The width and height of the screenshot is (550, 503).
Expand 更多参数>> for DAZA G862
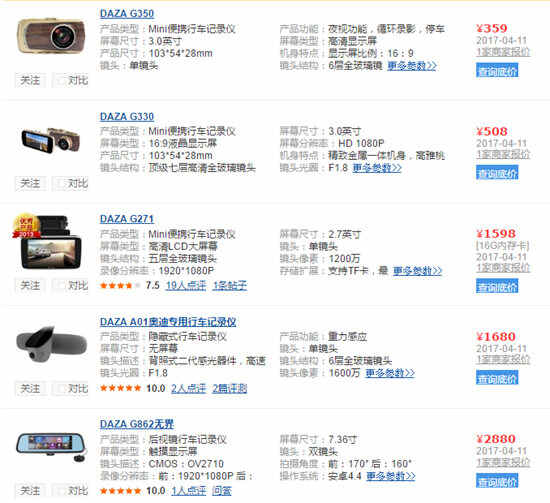click(391, 476)
